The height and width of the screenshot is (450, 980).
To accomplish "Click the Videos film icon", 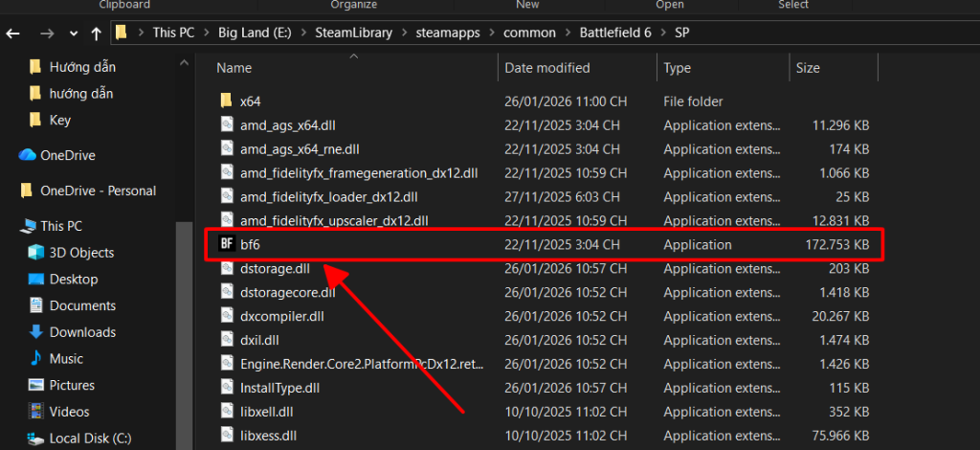I will click(x=35, y=412).
